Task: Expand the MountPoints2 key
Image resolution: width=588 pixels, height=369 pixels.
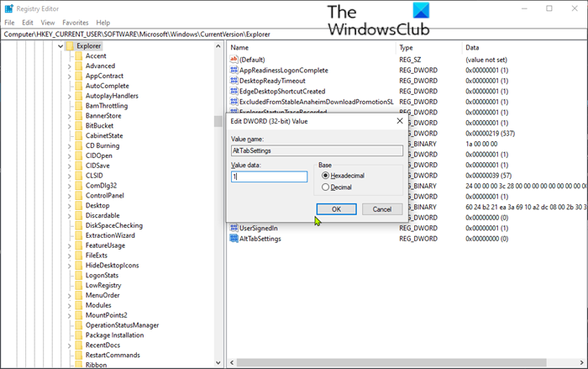Action: point(70,315)
